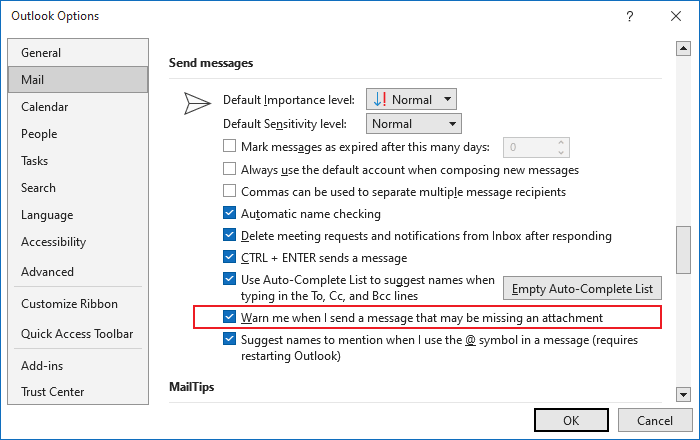The image size is (700, 440).
Task: Open Default Importance level dropdown
Action: (411, 99)
